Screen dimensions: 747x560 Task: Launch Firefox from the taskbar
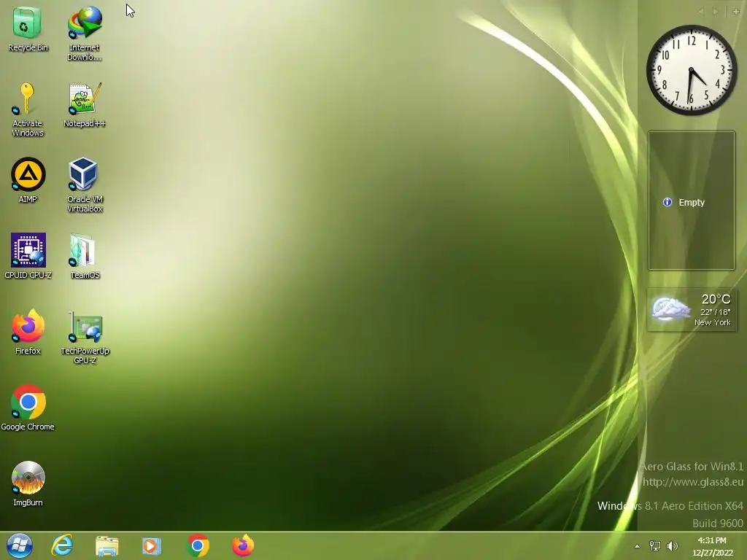243,545
